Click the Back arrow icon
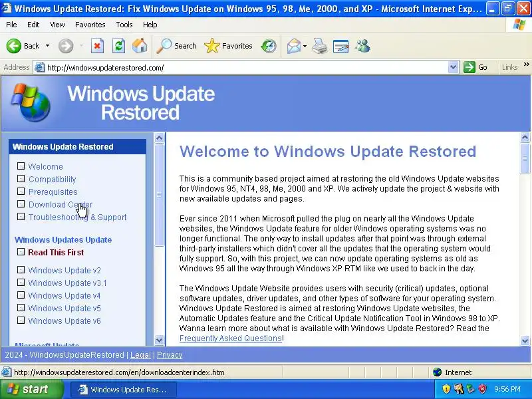 point(13,46)
